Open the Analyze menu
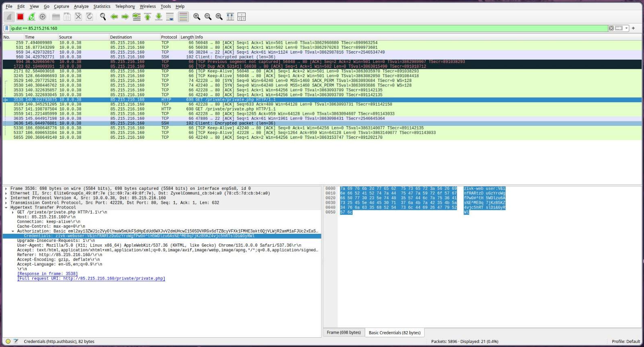This screenshot has height=347, width=644. point(81,6)
